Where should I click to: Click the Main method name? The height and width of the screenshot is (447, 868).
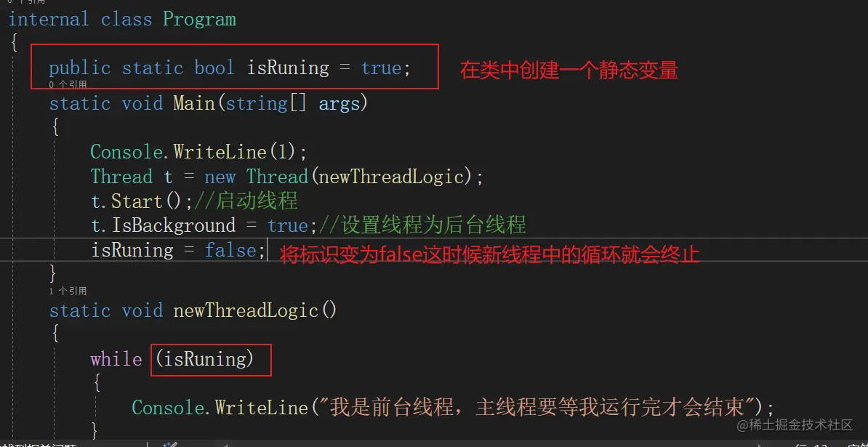pyautogui.click(x=194, y=103)
